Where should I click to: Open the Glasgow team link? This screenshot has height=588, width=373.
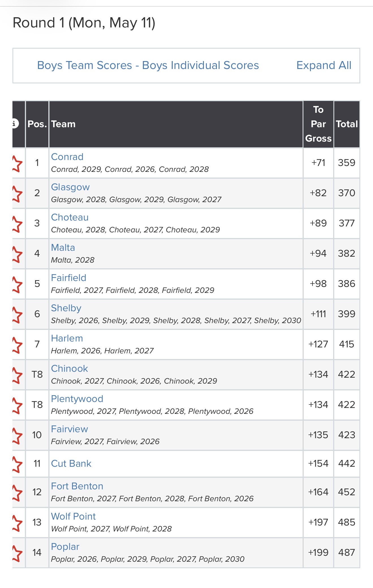click(70, 187)
